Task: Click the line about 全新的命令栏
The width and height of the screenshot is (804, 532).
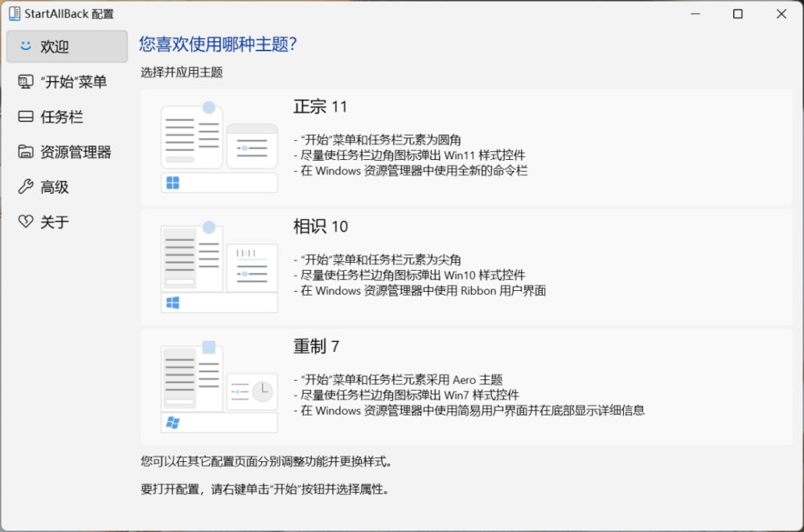Action: click(x=410, y=170)
